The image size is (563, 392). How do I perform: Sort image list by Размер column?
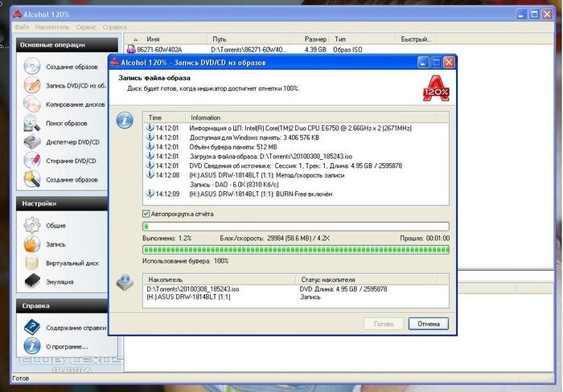click(x=315, y=39)
